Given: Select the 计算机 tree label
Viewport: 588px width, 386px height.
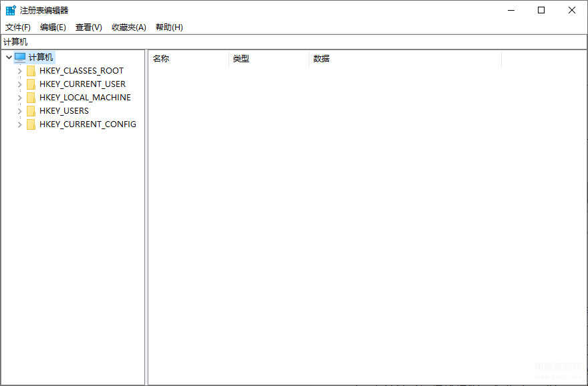Looking at the screenshot, I should [41, 58].
